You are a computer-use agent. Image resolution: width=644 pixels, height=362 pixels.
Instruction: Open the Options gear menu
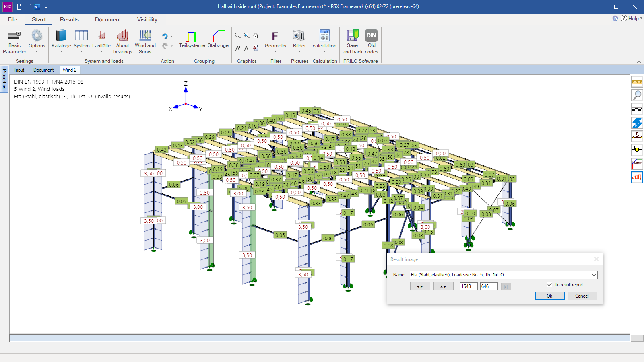[x=37, y=39]
